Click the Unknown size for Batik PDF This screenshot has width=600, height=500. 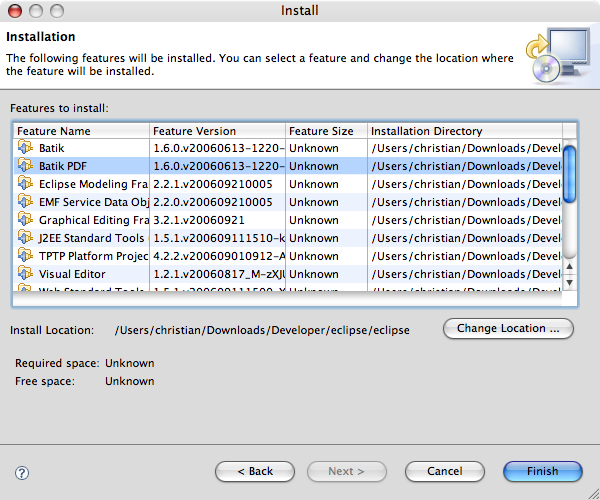314,166
